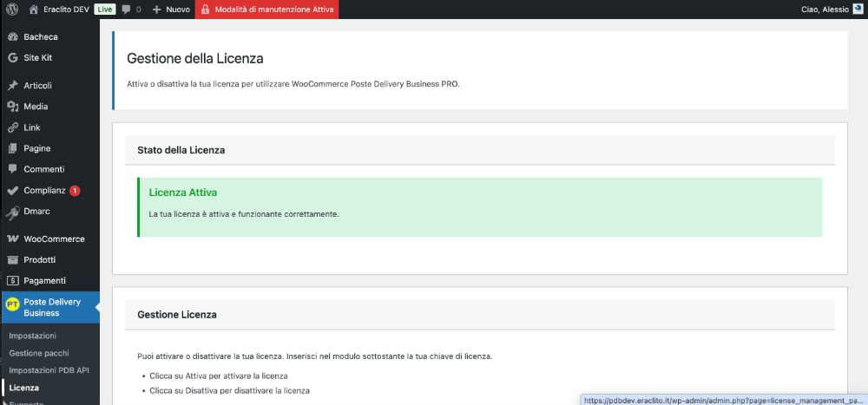Viewport: 868px width, 405px height.
Task: Click the comments bubble icon in toolbar
Action: click(x=127, y=10)
